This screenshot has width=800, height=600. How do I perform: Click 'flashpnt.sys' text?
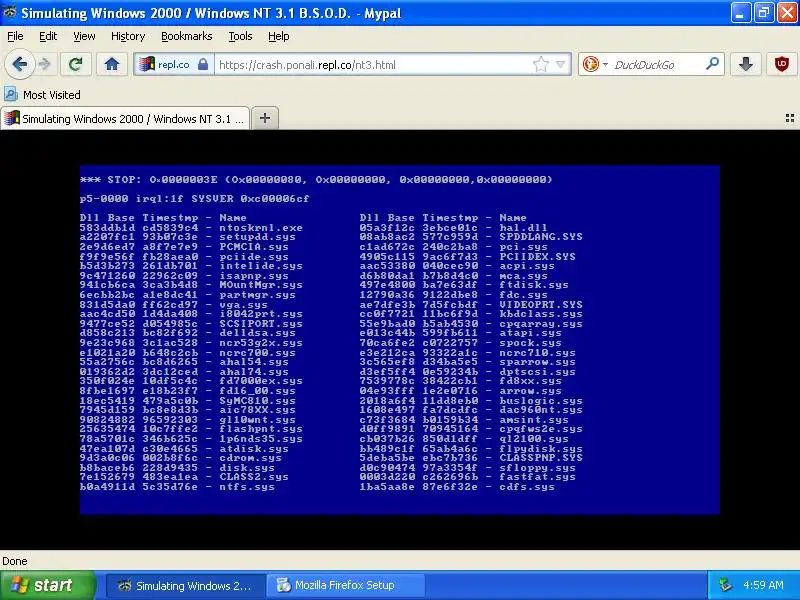coord(261,429)
